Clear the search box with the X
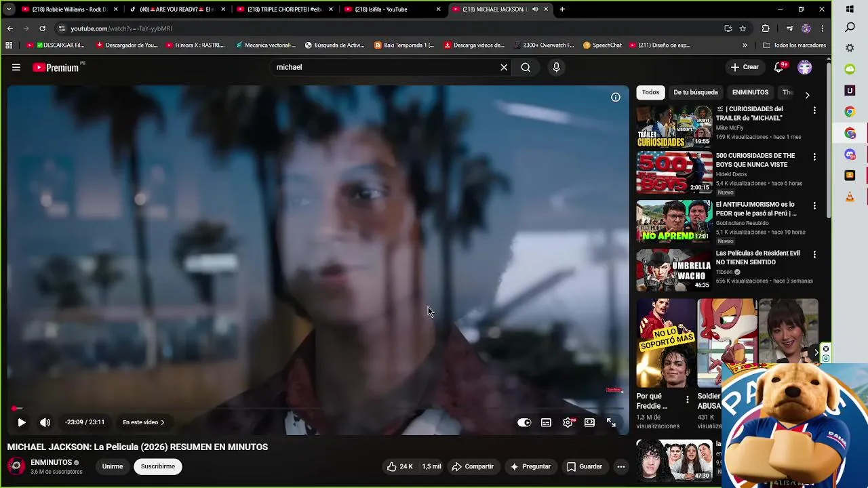 (504, 67)
